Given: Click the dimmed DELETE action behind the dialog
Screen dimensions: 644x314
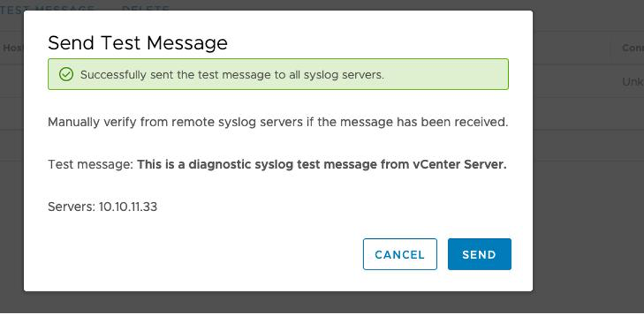Looking at the screenshot, I should pyautogui.click(x=145, y=10).
